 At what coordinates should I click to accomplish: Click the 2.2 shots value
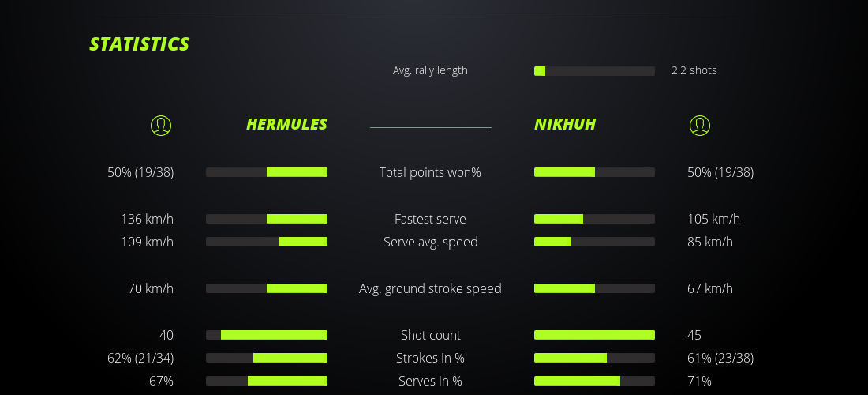tap(694, 70)
